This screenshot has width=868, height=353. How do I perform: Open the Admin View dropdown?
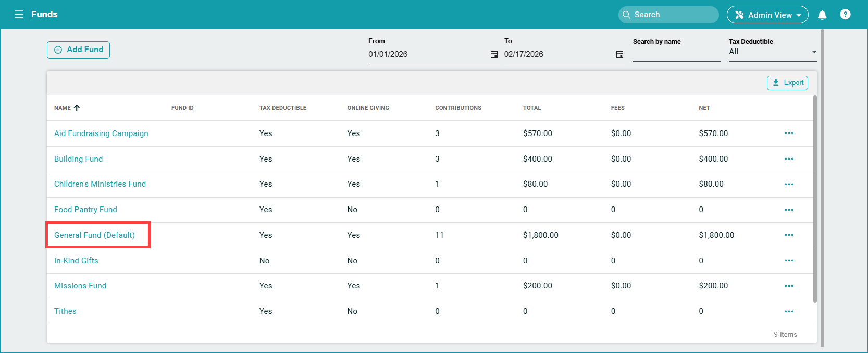767,15
